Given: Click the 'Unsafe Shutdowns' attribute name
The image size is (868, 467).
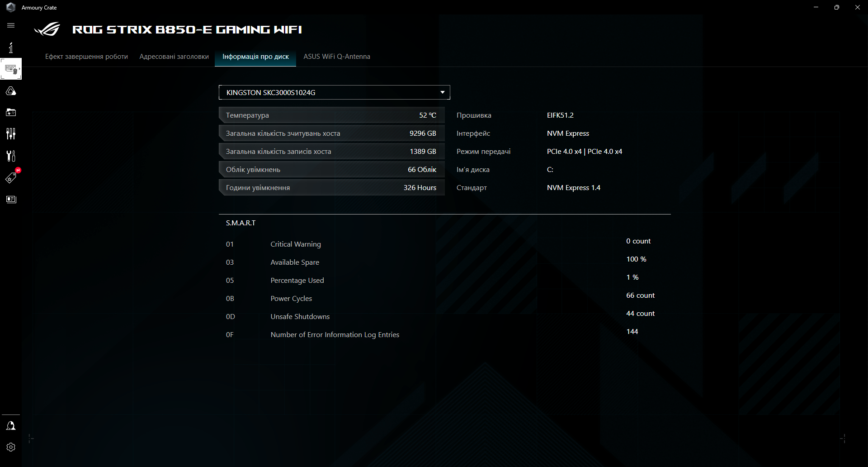Looking at the screenshot, I should [x=300, y=317].
